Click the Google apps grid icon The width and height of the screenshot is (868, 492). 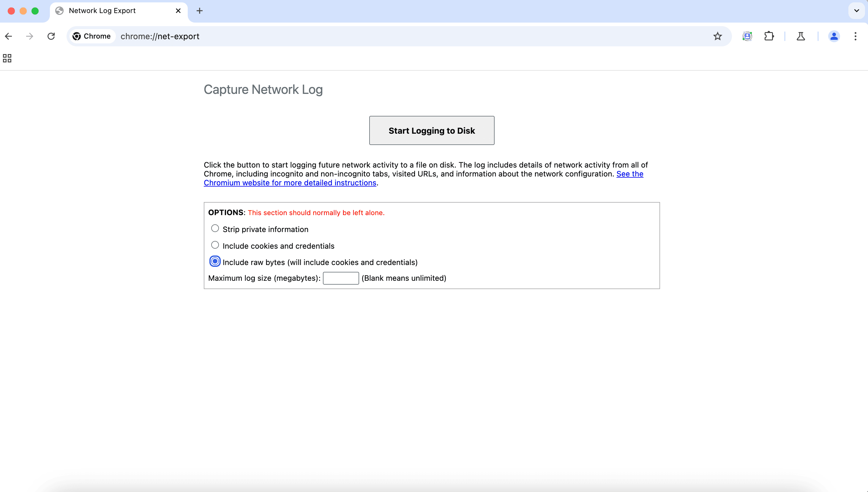(x=7, y=58)
